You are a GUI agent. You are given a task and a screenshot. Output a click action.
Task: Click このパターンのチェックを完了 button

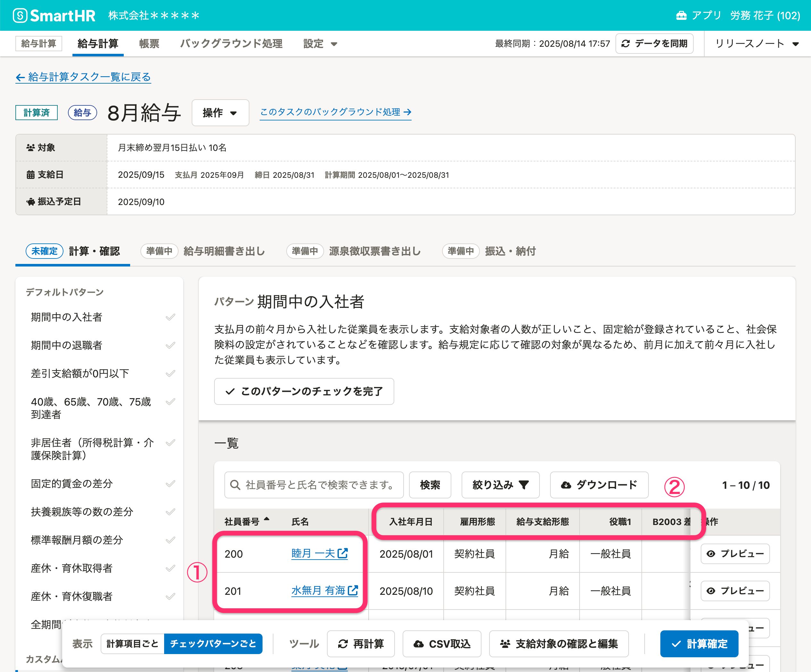tap(304, 391)
